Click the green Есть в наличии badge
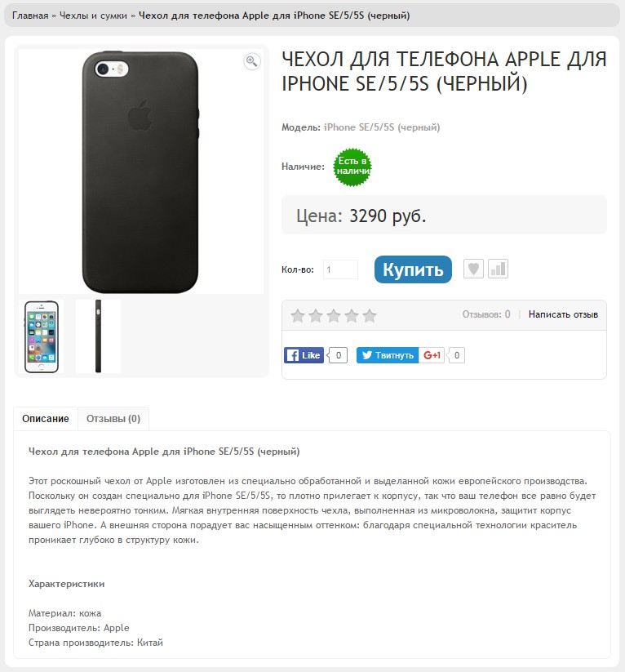625x672 pixels. coord(352,167)
